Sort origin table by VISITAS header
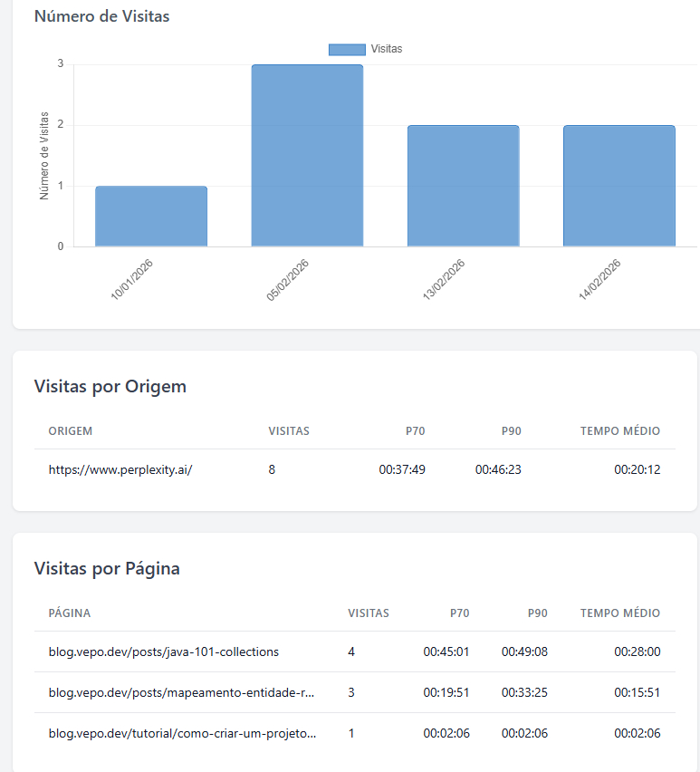 [x=289, y=431]
